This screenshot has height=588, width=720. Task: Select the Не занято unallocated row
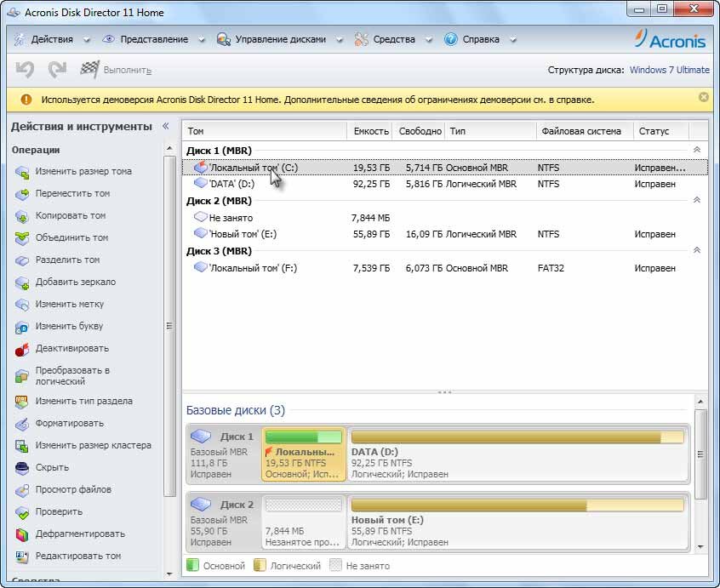click(444, 218)
